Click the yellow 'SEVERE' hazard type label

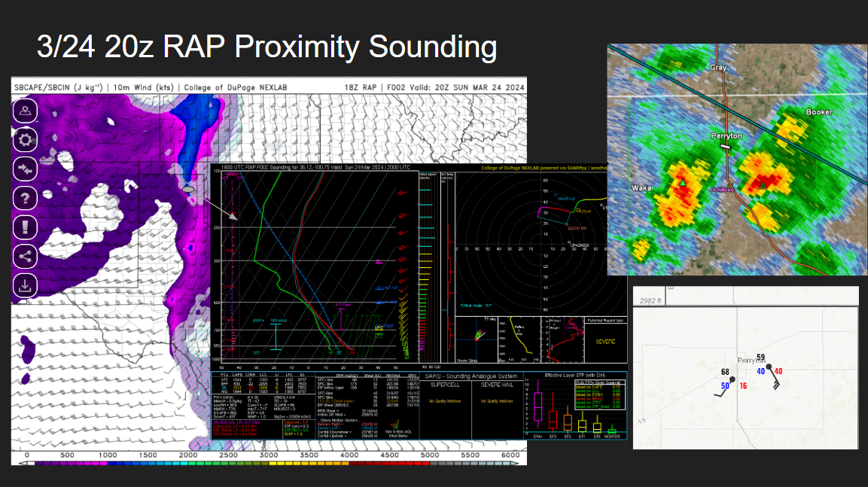pos(605,342)
